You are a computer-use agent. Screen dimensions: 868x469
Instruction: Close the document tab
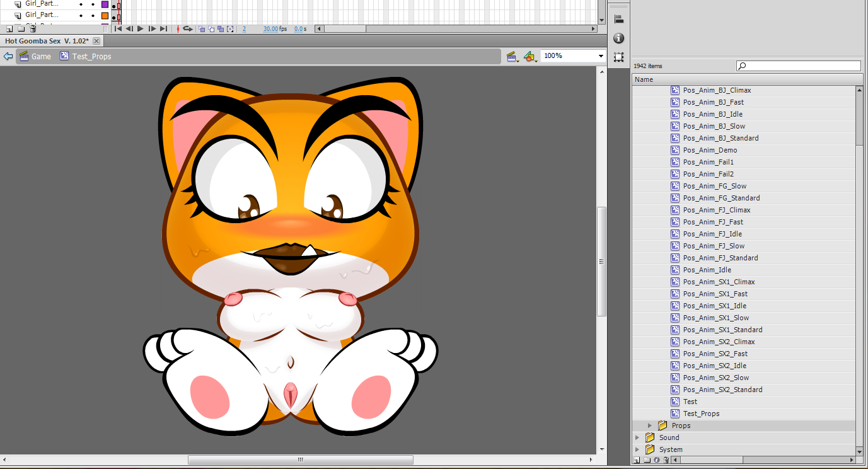tap(96, 41)
